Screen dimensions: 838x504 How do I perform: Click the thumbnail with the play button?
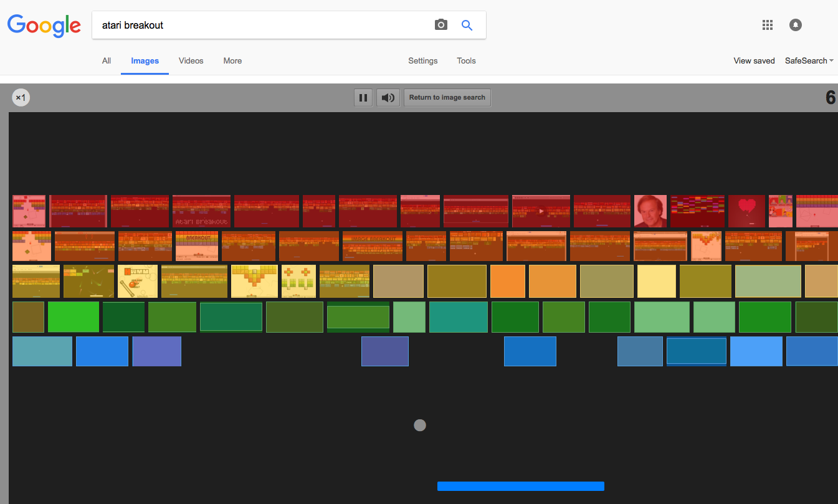pos(541,211)
